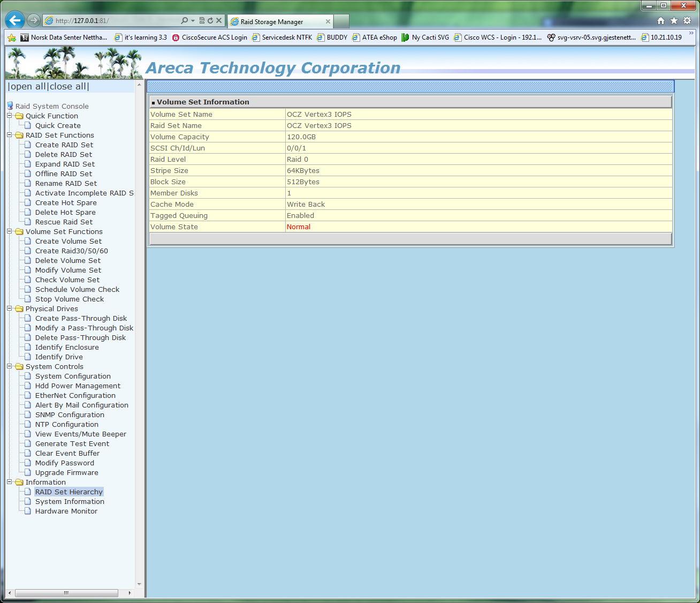This screenshot has width=700, height=603.
Task: Click the Raid System Console icon
Action: pos(10,105)
